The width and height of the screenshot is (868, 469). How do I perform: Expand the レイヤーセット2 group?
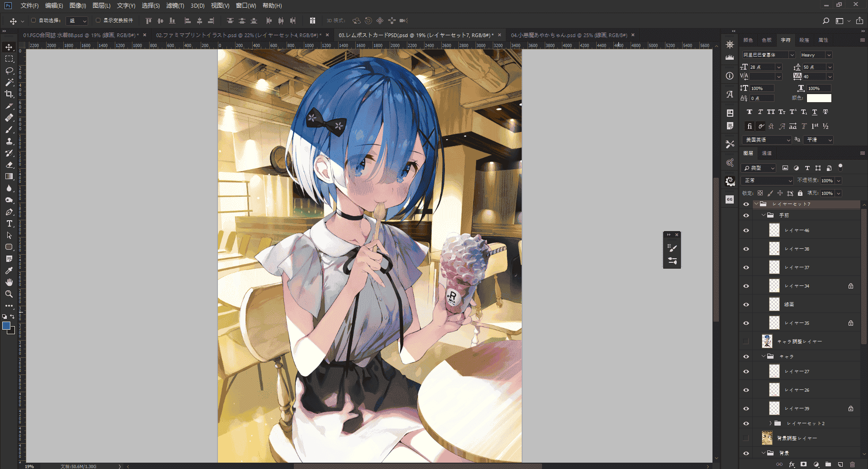coord(770,423)
